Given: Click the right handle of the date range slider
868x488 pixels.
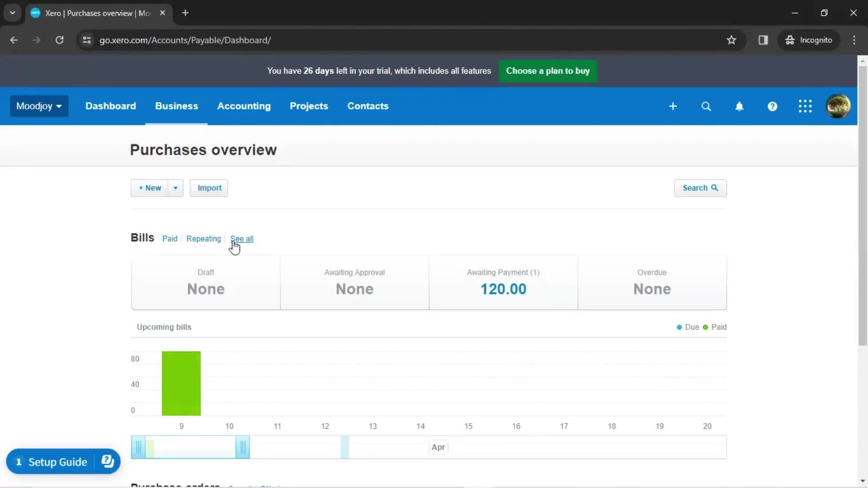Looking at the screenshot, I should click(243, 447).
